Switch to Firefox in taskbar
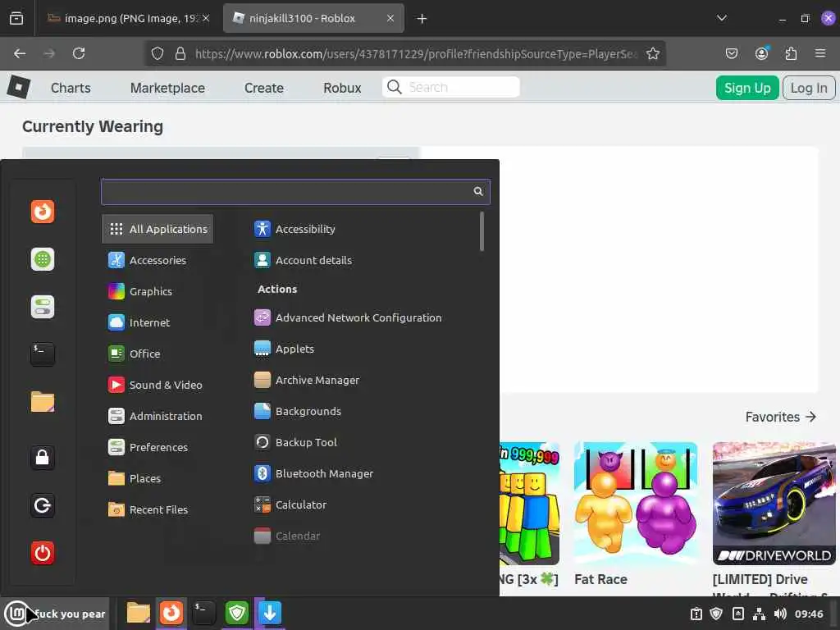 [171, 613]
